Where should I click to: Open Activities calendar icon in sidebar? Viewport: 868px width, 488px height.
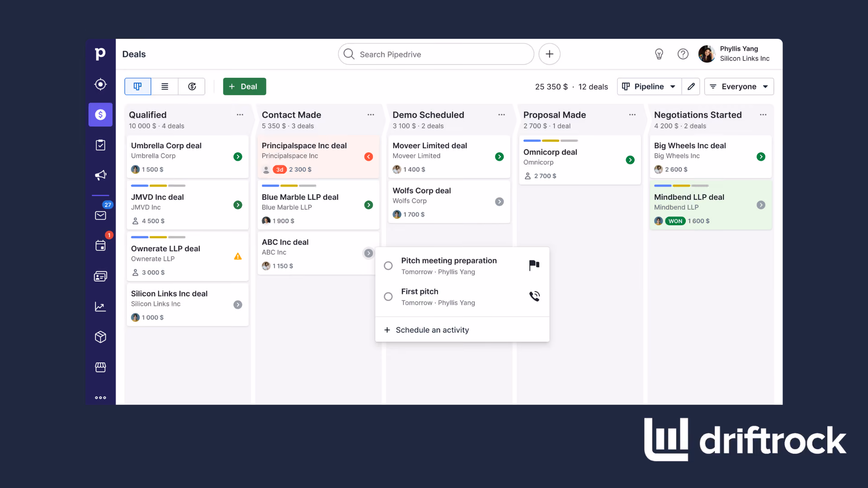pyautogui.click(x=100, y=246)
